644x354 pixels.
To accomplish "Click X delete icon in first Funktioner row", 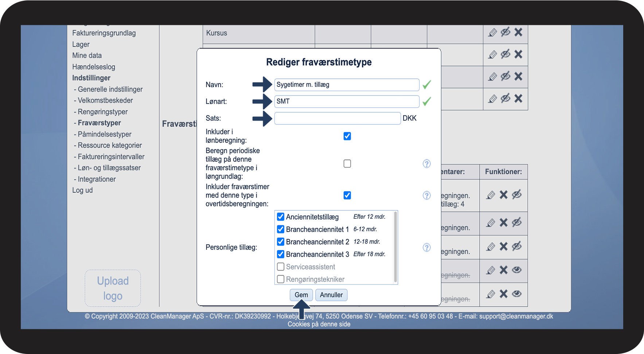I will [x=503, y=195].
